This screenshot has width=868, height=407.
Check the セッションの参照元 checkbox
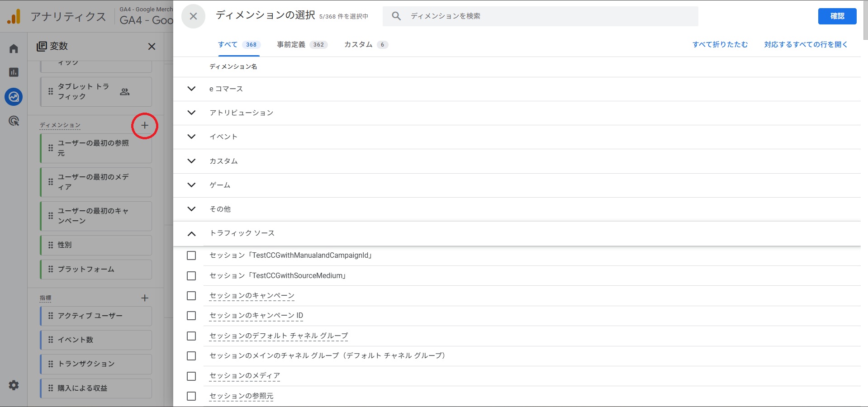(x=191, y=396)
